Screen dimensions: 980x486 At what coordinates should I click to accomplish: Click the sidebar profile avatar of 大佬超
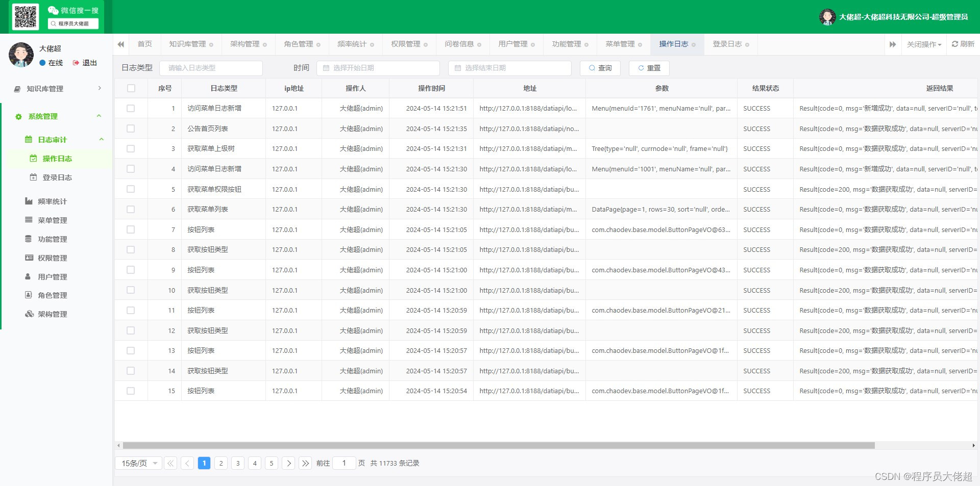click(x=21, y=55)
